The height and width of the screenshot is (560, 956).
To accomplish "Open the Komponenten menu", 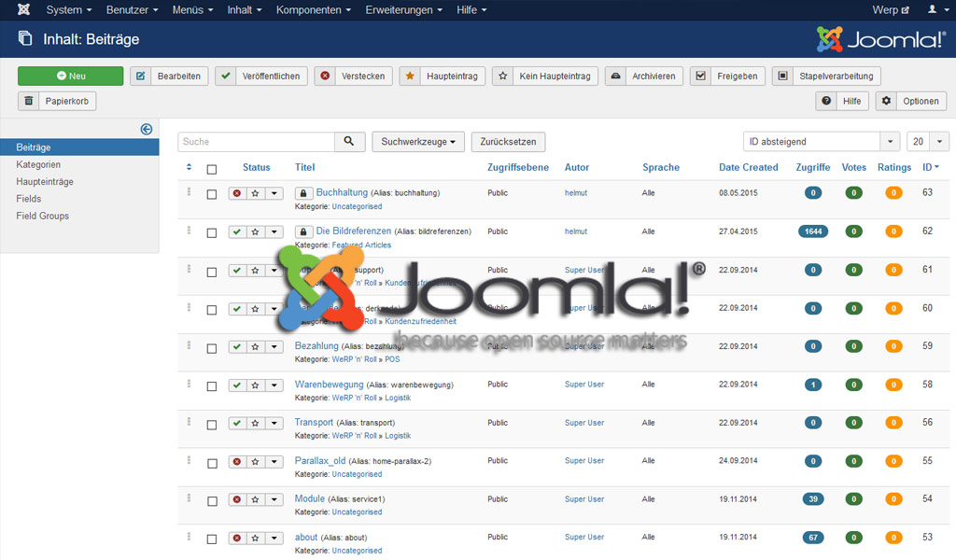I will 313,10.
